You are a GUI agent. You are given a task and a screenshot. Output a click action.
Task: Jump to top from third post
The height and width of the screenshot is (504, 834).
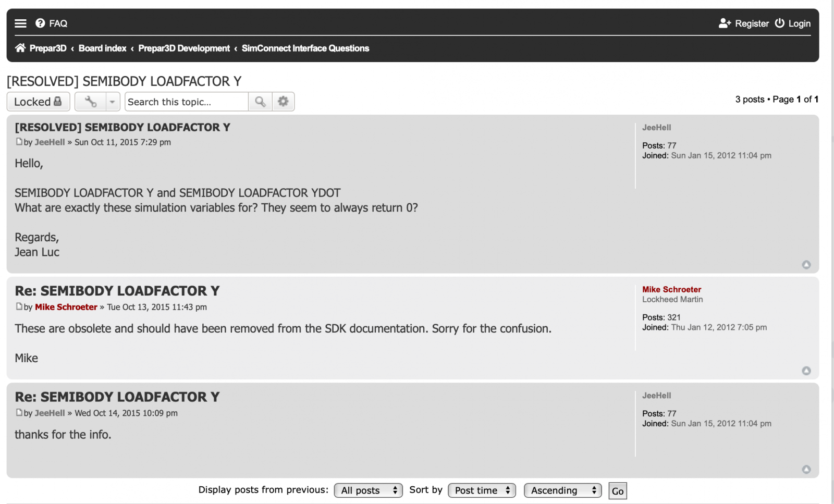(806, 470)
